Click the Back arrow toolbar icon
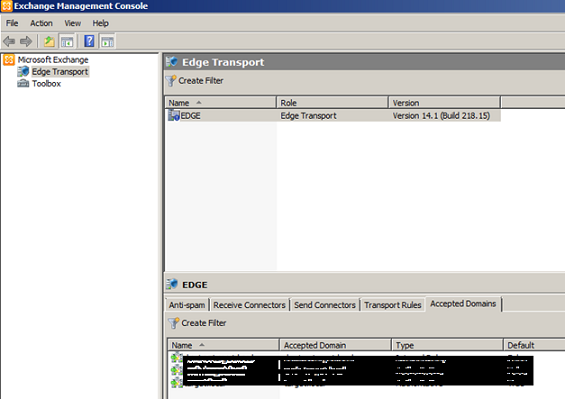This screenshot has width=565, height=399. pos(9,41)
